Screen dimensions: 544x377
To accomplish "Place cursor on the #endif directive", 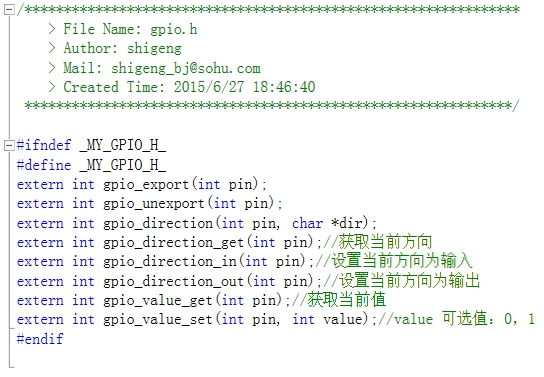I will point(40,339).
